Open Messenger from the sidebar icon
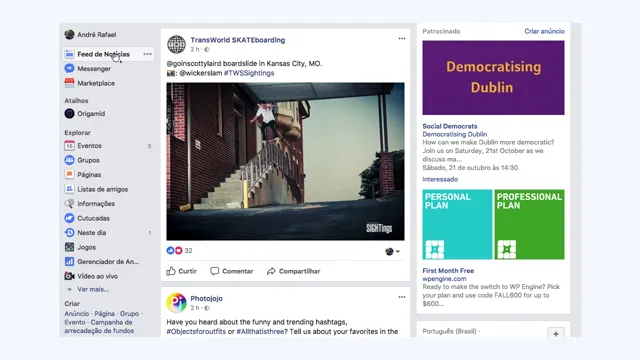640x360 pixels. tap(69, 69)
